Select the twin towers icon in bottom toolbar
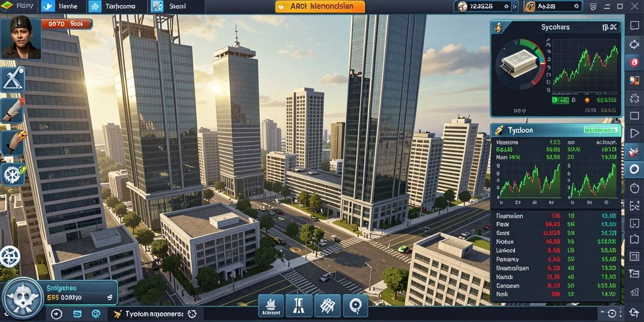 (x=299, y=306)
